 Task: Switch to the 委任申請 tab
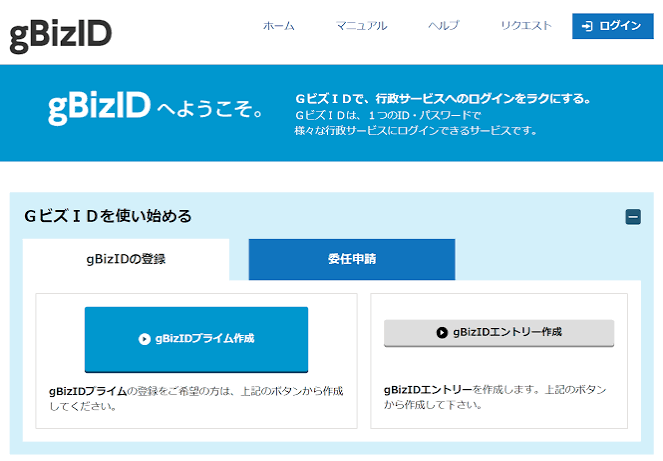(x=352, y=259)
